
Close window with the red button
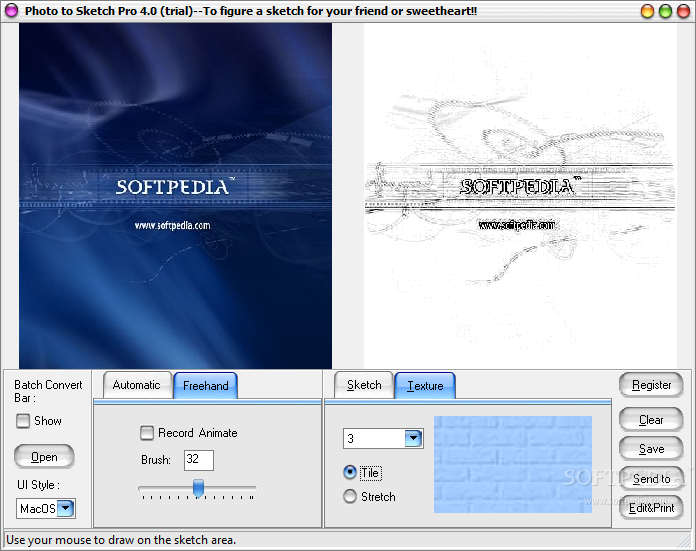pos(683,11)
